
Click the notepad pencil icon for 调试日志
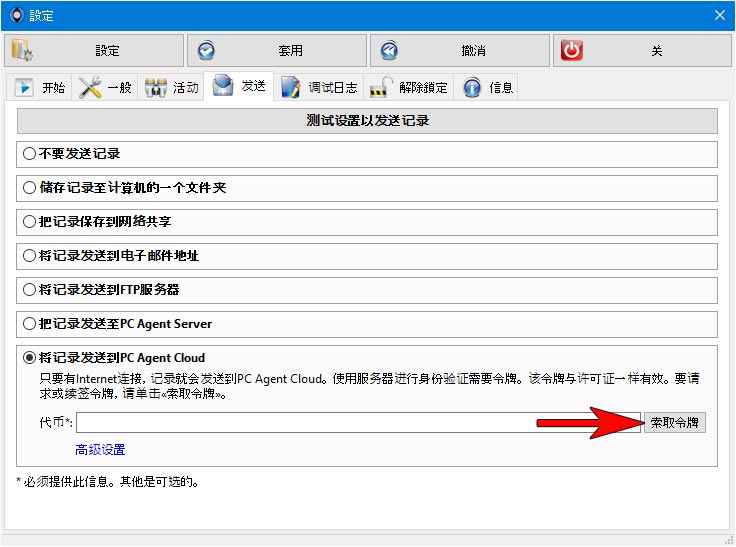coord(291,87)
